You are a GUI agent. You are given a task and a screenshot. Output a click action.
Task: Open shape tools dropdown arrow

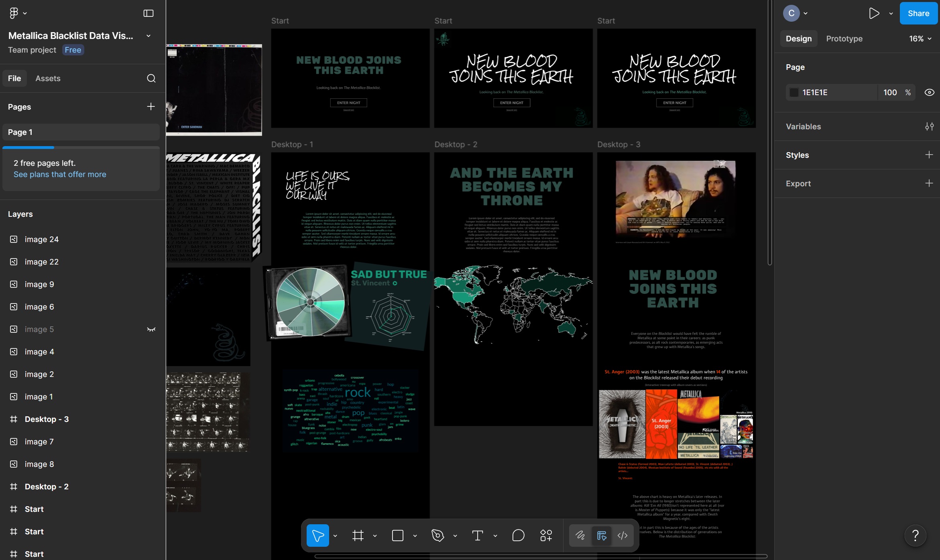click(x=415, y=536)
